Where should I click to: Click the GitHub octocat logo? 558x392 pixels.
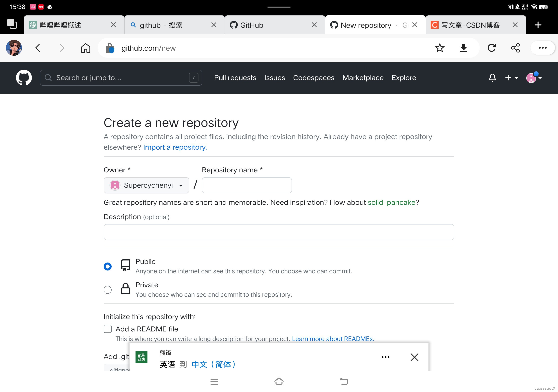pos(24,78)
